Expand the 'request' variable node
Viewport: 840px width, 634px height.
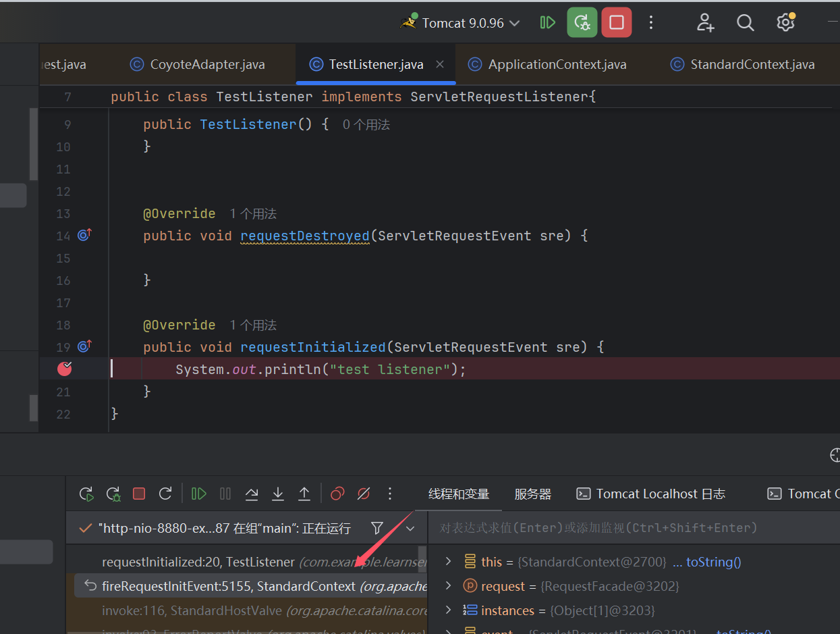tap(448, 586)
